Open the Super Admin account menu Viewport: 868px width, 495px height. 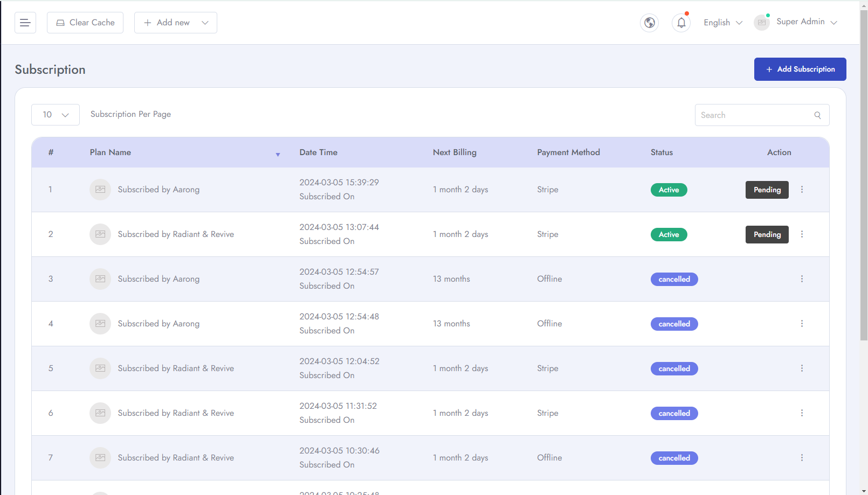pos(807,22)
